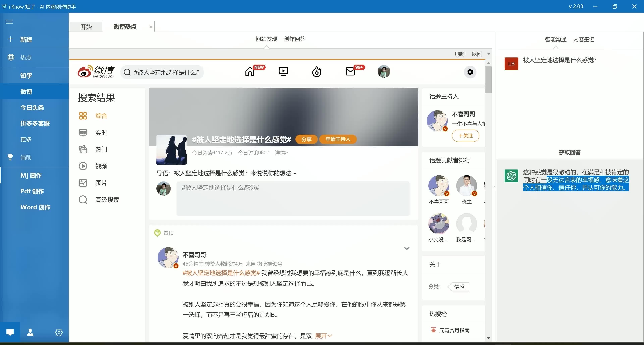This screenshot has height=345, width=644.
Task: Open the user account icon in sidebar
Action: coord(30,332)
